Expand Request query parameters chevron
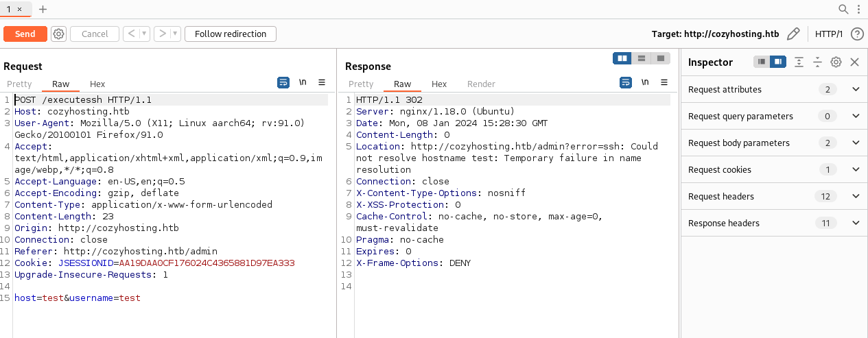Image resolution: width=868 pixels, height=338 pixels. coord(856,116)
